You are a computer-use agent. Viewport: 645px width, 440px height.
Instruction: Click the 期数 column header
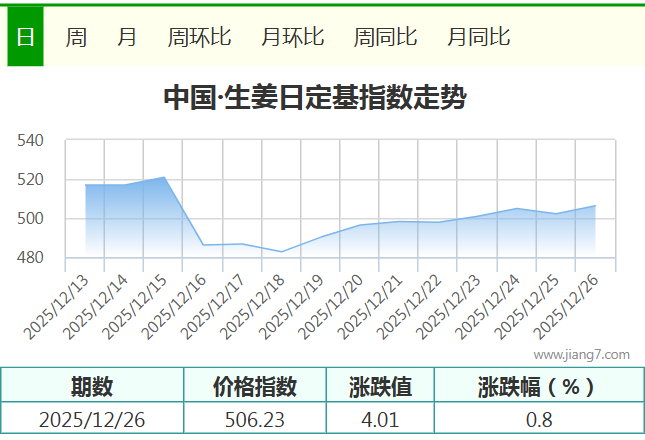tap(92, 386)
